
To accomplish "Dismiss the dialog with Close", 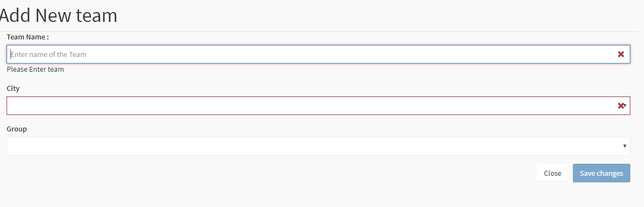I will 553,173.
